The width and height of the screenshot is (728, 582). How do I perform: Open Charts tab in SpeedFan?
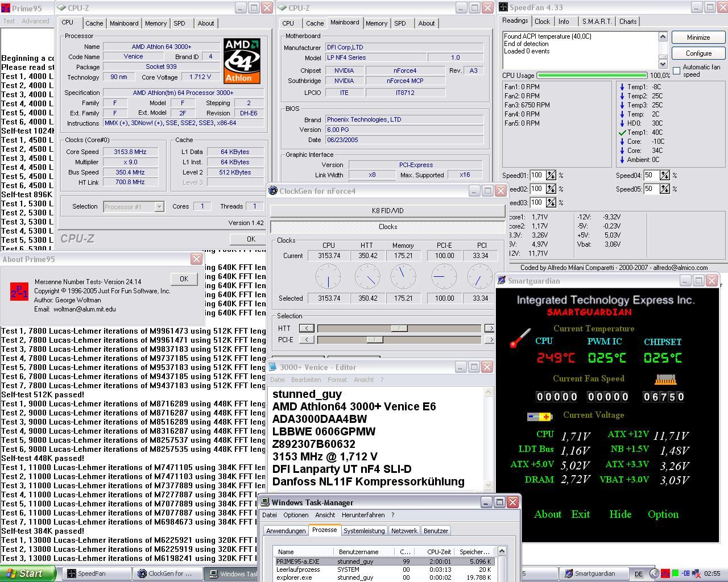[628, 21]
